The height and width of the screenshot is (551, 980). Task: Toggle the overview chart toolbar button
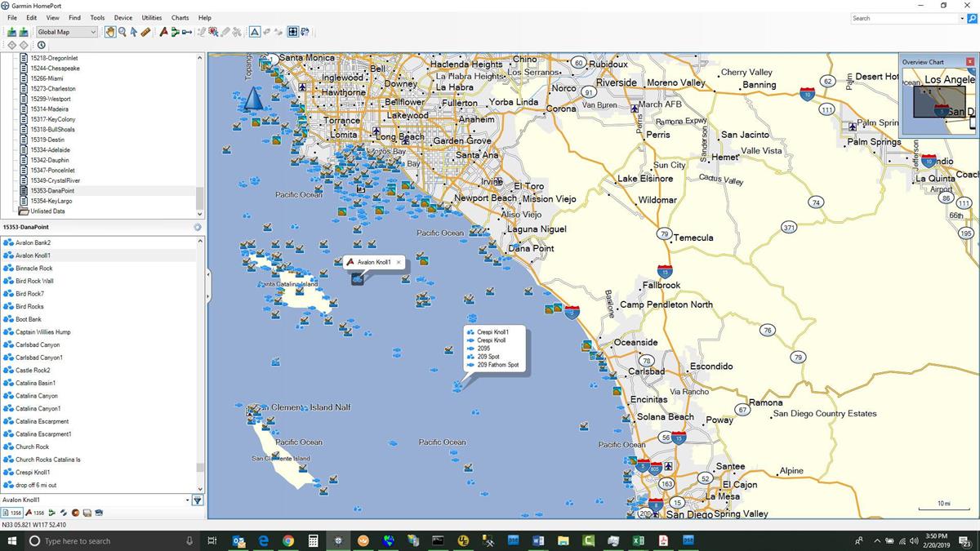point(293,32)
